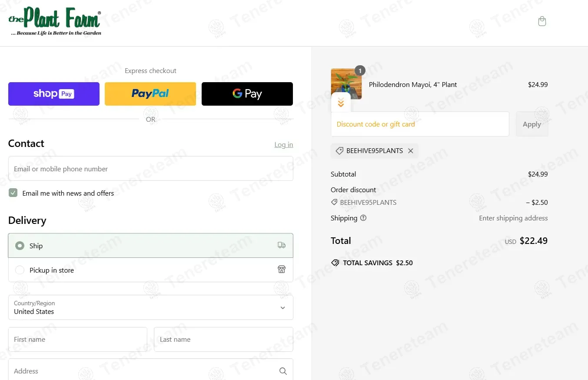Click the discount tag icon beside TOTAL SAVINGS

(335, 263)
